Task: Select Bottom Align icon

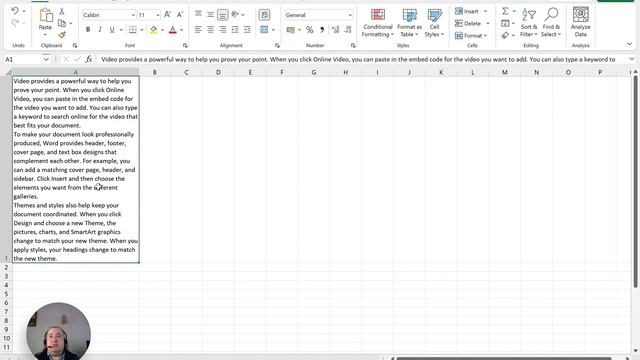Action: [x=222, y=15]
